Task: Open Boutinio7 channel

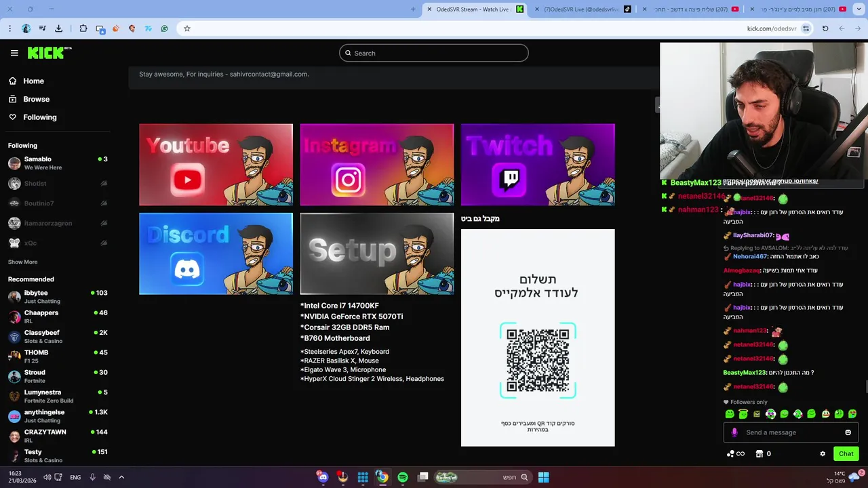Action: point(58,203)
